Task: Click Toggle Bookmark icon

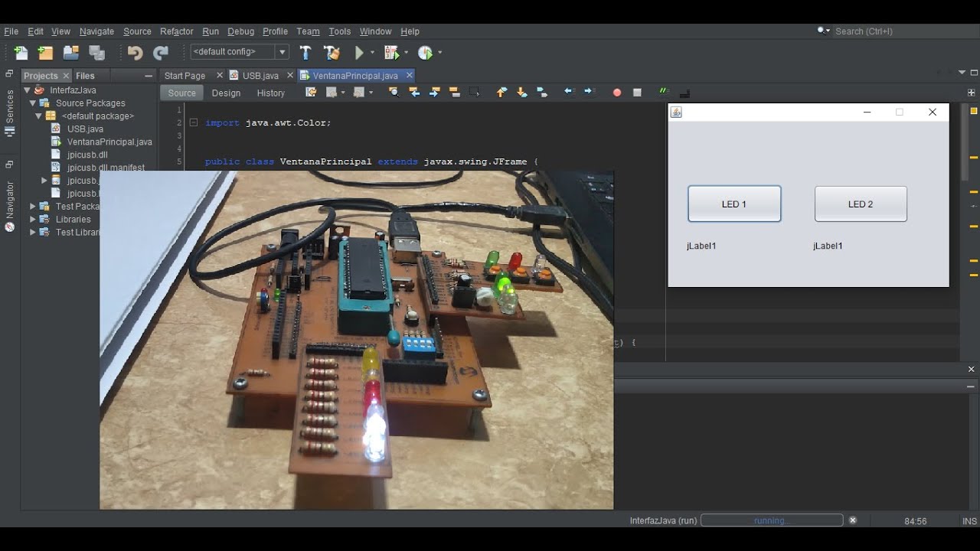Action: [x=542, y=92]
